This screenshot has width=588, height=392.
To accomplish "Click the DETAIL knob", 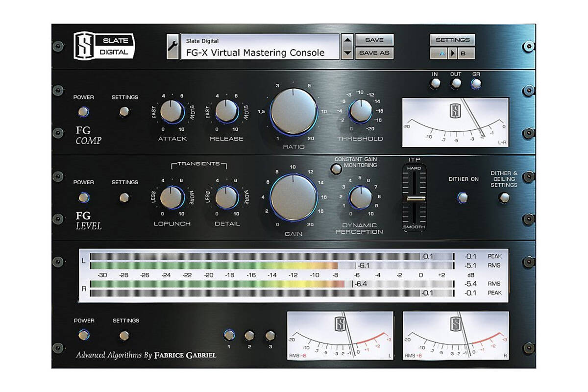I will coord(226,198).
